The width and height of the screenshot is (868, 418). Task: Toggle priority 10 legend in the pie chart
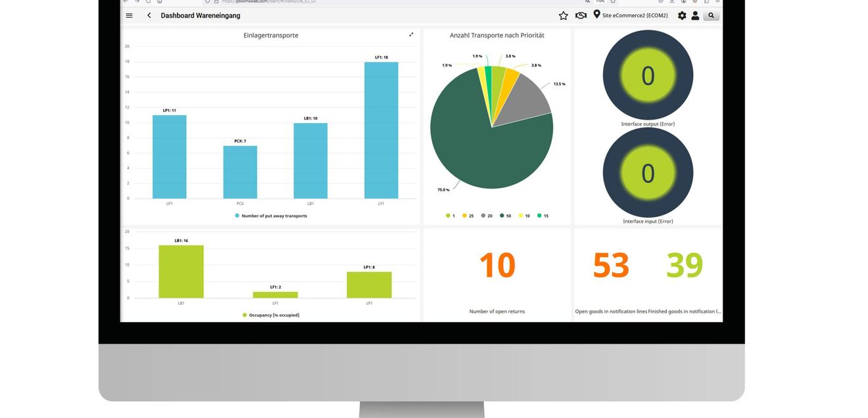pos(524,216)
